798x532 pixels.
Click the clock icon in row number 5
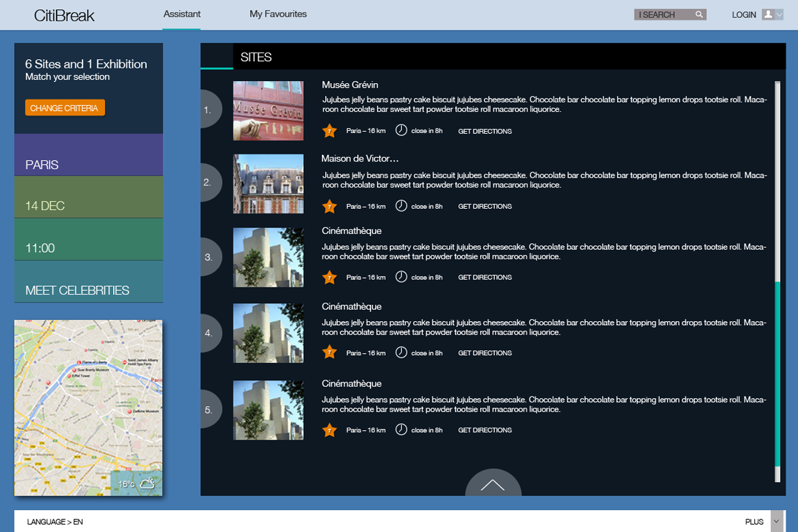(x=401, y=430)
